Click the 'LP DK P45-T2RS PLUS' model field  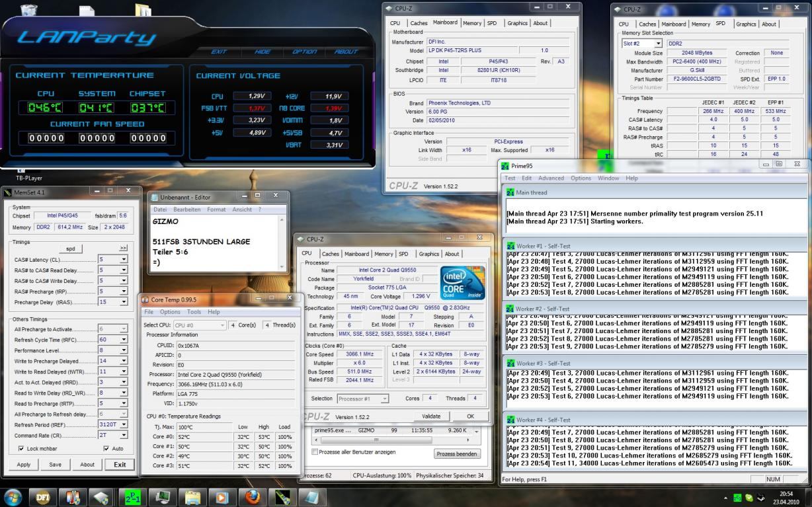click(x=471, y=50)
